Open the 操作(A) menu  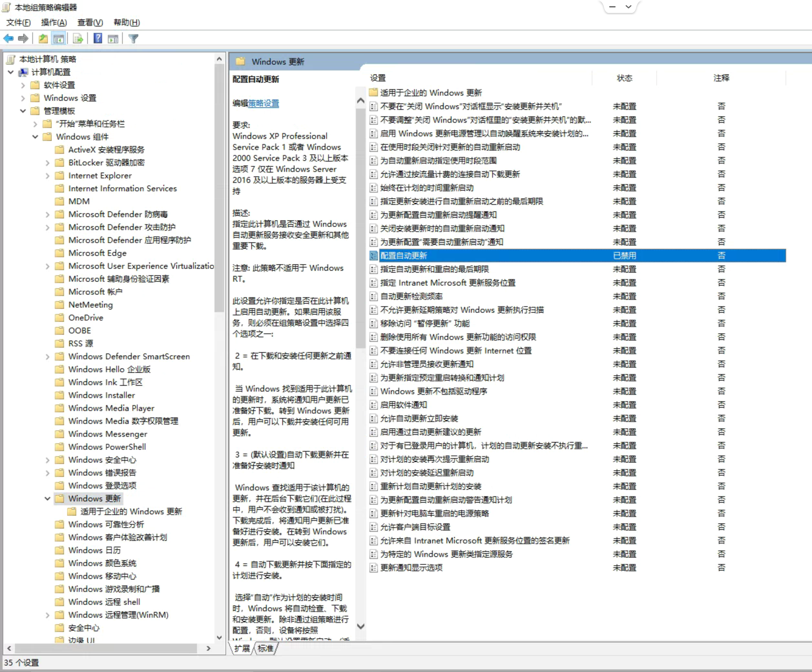[x=54, y=22]
